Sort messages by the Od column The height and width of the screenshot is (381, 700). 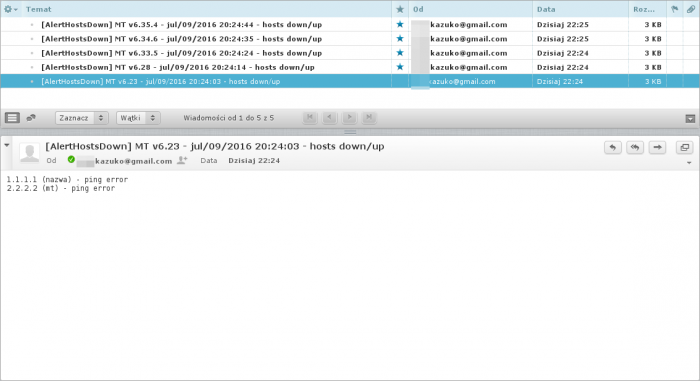(x=418, y=9)
